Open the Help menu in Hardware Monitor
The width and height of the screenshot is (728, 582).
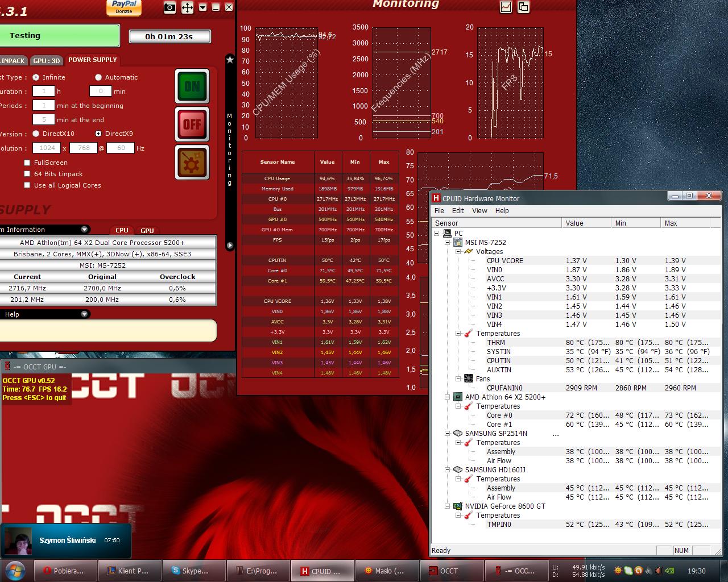point(502,210)
